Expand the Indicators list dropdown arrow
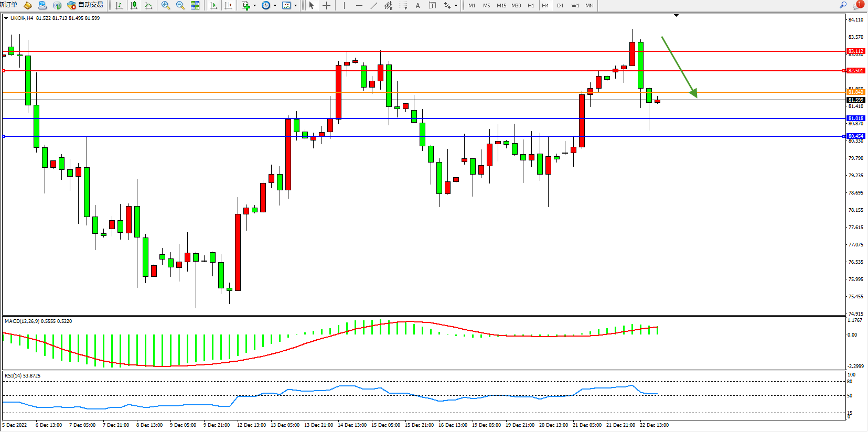 tap(254, 6)
